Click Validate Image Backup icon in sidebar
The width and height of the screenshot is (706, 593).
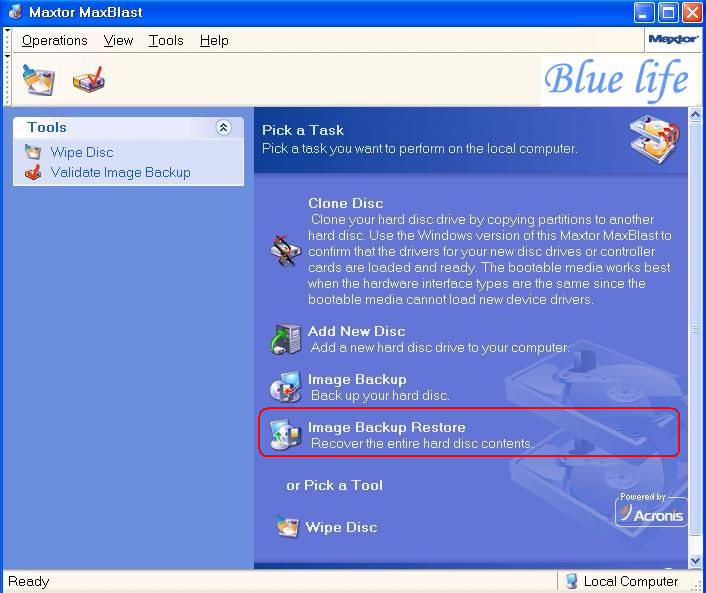pos(33,172)
